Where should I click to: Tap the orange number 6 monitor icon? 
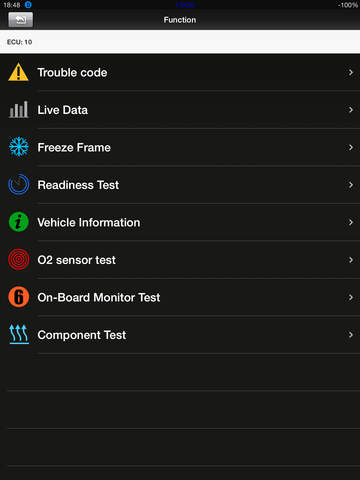[x=19, y=297]
